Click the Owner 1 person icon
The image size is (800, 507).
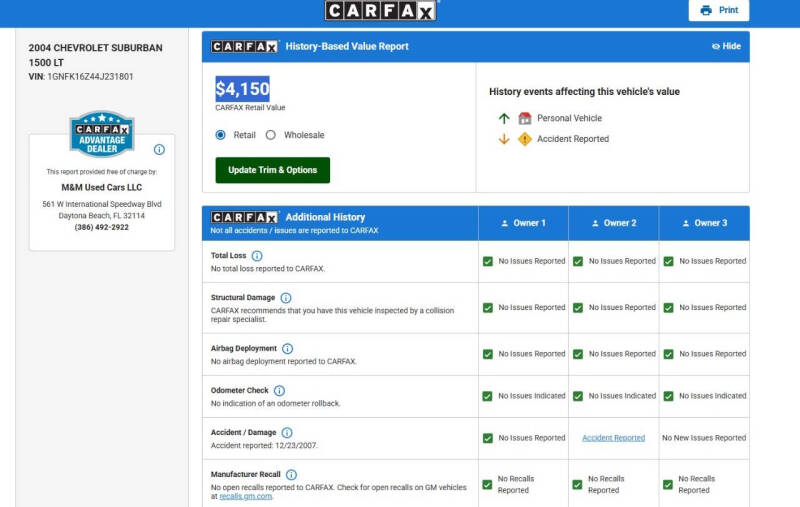click(x=505, y=223)
